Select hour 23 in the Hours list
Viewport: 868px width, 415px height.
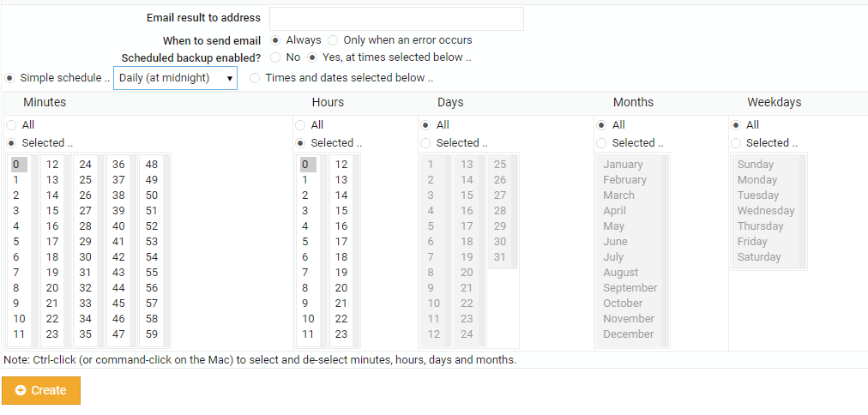pos(341,334)
